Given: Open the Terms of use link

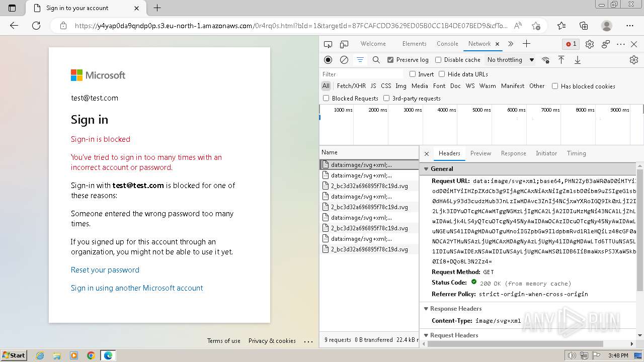Looking at the screenshot, I should [x=224, y=341].
